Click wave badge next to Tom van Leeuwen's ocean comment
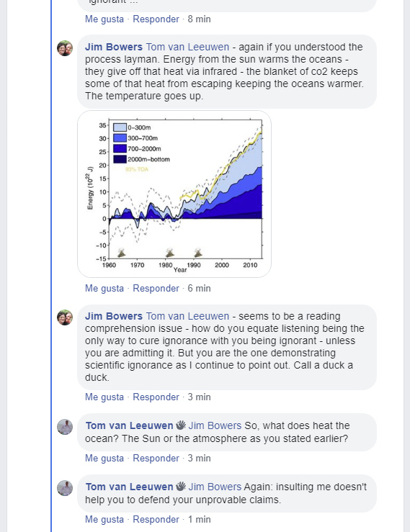The height and width of the screenshot is (532, 410). point(181,425)
